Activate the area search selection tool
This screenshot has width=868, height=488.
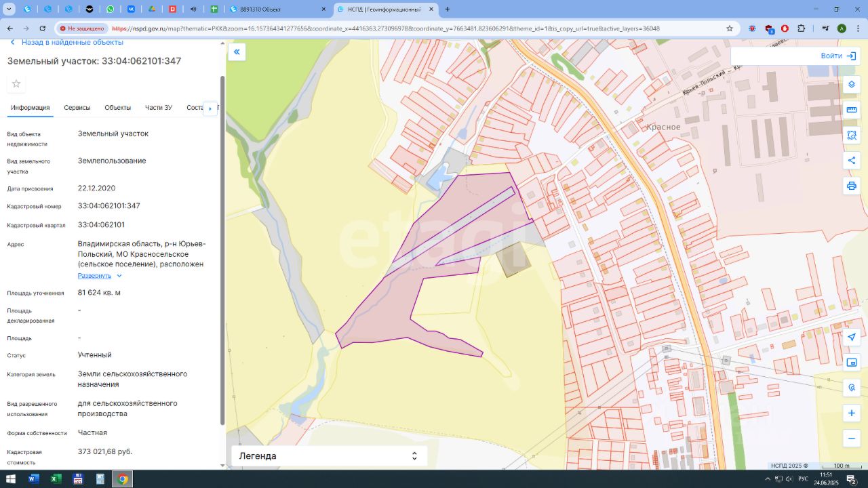852,135
